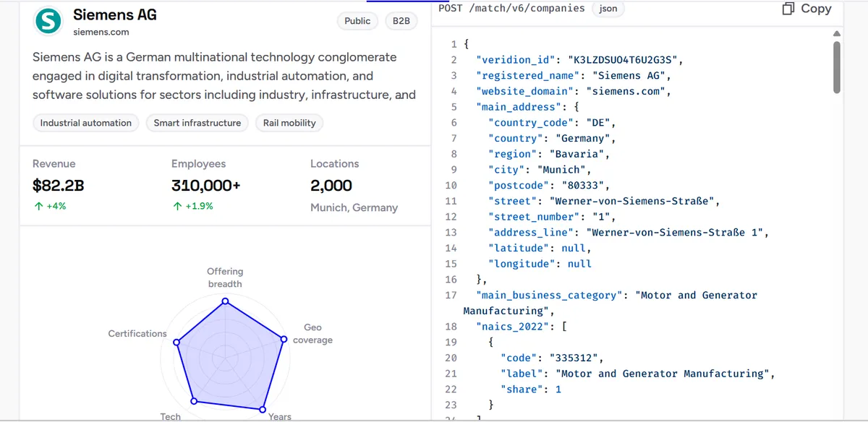Select the Smart infrastructure tag
This screenshot has width=868, height=422.
[197, 123]
